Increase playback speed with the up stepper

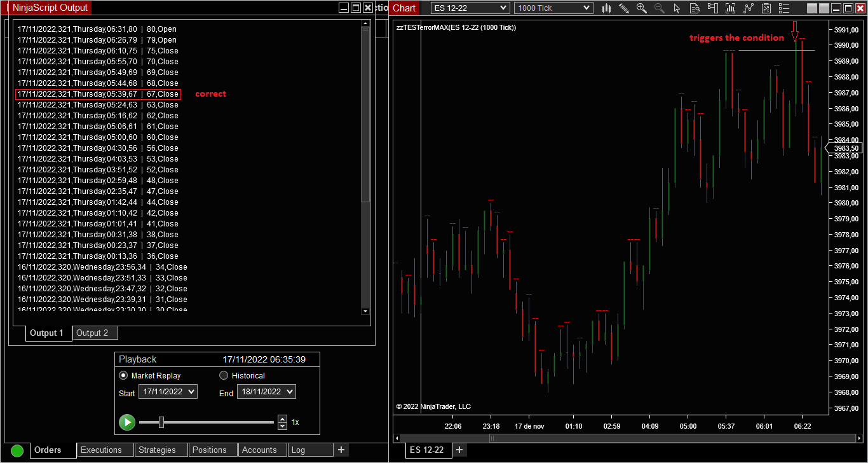tap(282, 418)
